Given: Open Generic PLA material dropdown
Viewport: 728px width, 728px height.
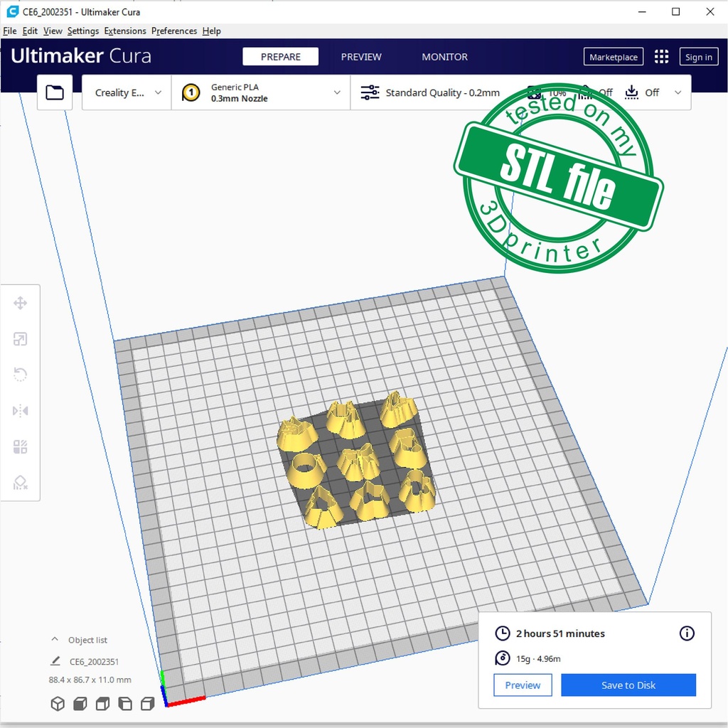Looking at the screenshot, I should (261, 92).
